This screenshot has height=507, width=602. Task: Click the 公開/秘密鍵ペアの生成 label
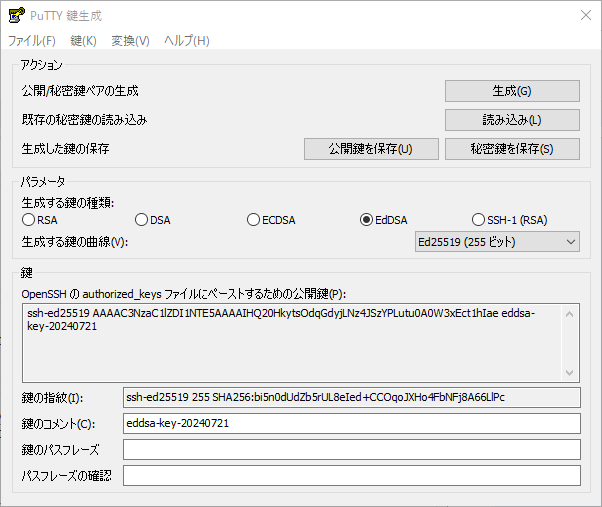[80, 91]
